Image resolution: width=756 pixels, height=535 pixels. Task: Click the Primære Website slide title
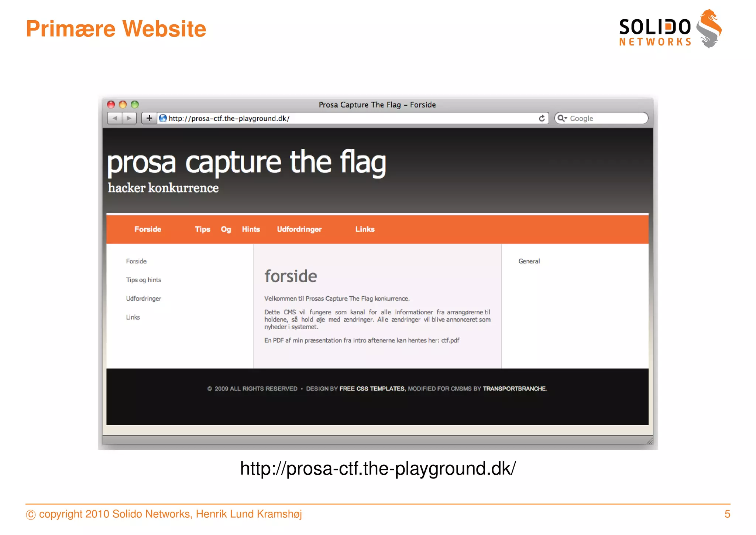coord(116,29)
